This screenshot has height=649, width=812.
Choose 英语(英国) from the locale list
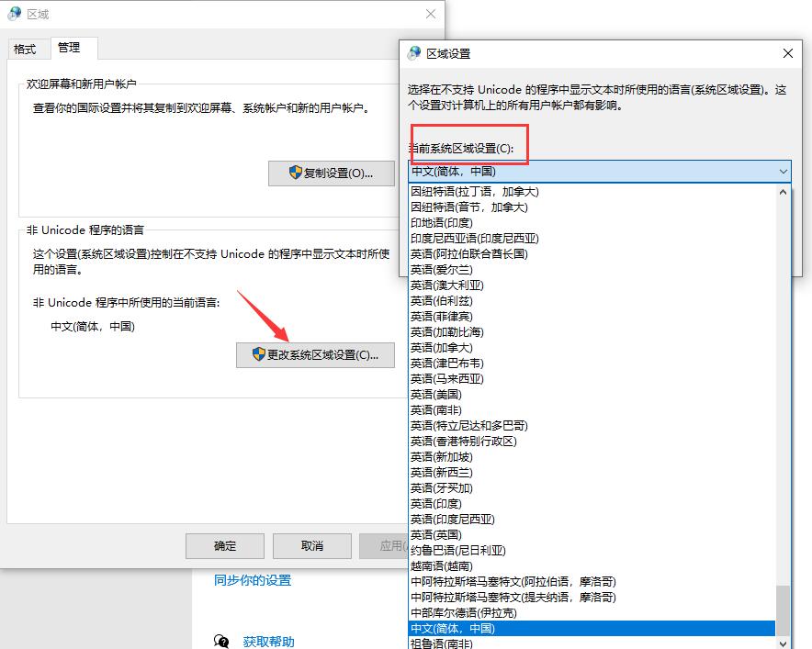(x=435, y=534)
